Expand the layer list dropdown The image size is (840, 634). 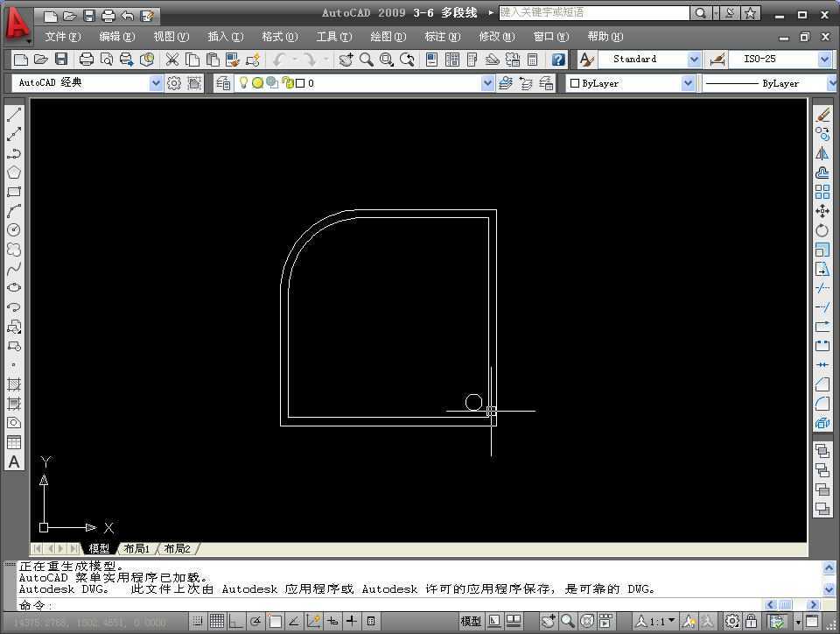(487, 83)
